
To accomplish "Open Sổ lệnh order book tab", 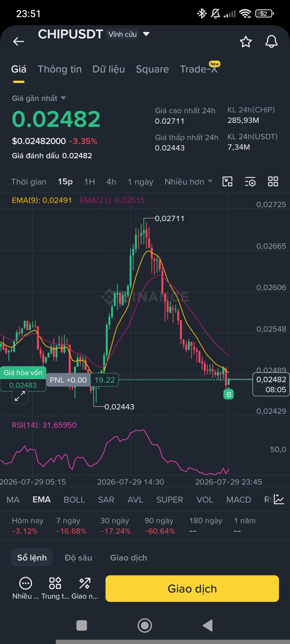I will (32, 558).
